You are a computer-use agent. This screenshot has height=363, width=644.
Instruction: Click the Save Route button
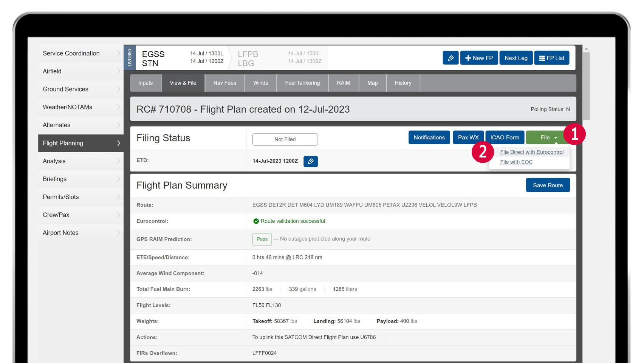point(548,185)
